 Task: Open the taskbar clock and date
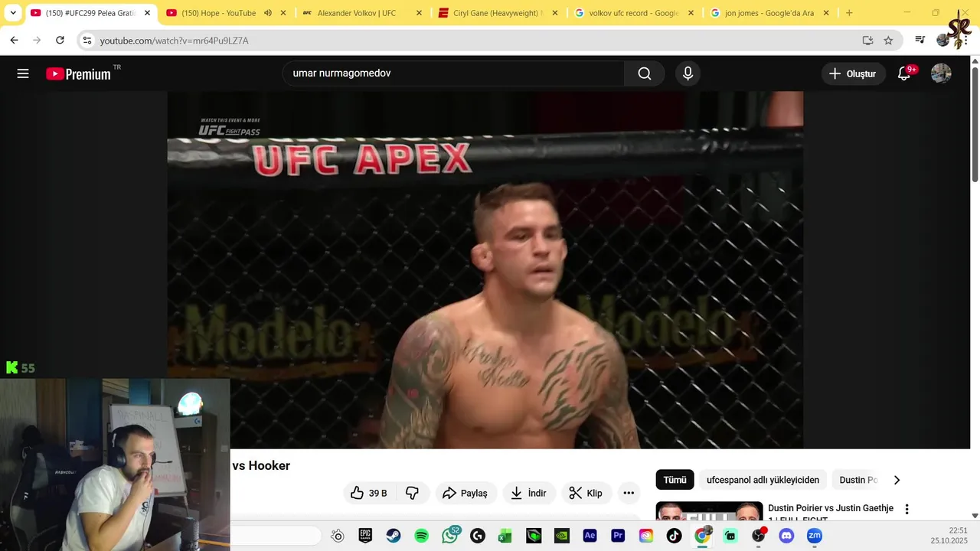tap(949, 536)
